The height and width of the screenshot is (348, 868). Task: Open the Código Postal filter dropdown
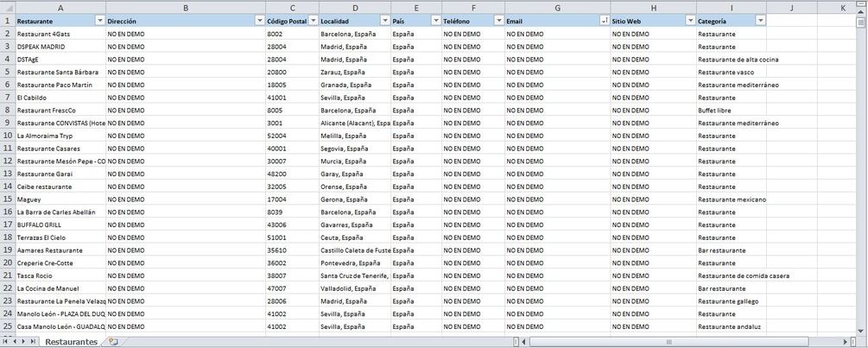[x=313, y=21]
